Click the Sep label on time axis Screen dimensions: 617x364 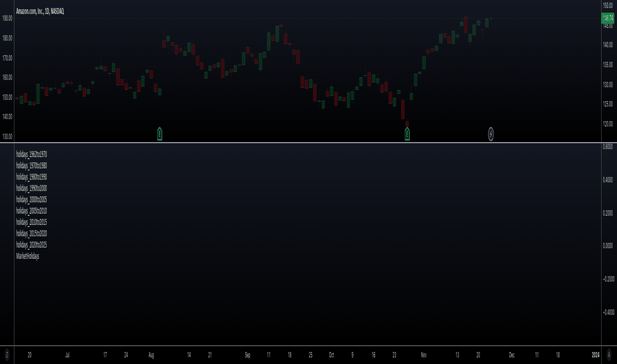[248, 355]
